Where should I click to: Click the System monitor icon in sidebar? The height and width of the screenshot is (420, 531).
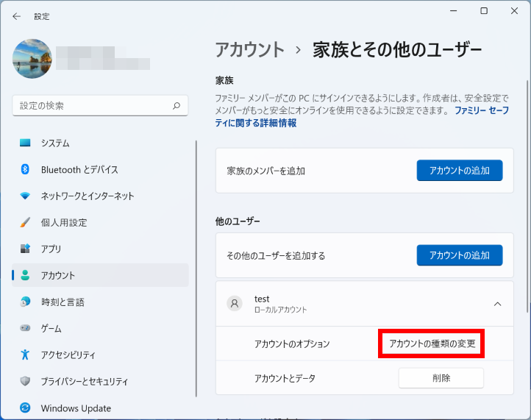(25, 143)
